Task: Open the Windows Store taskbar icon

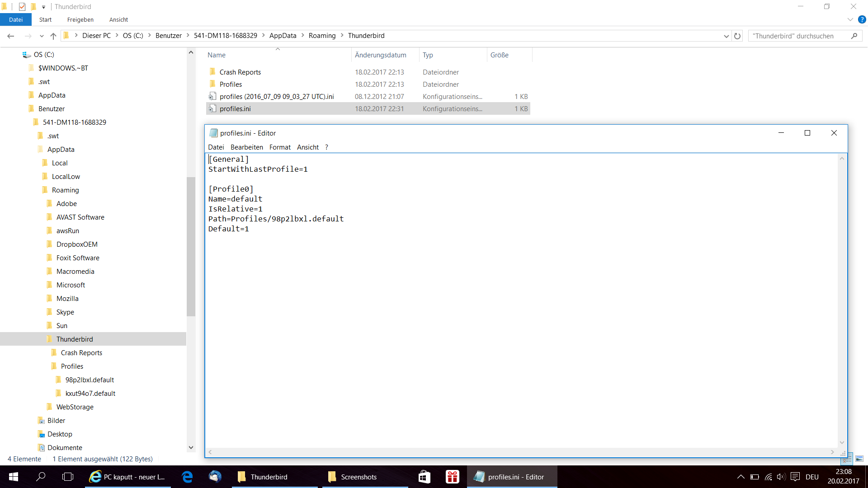Action: (424, 477)
